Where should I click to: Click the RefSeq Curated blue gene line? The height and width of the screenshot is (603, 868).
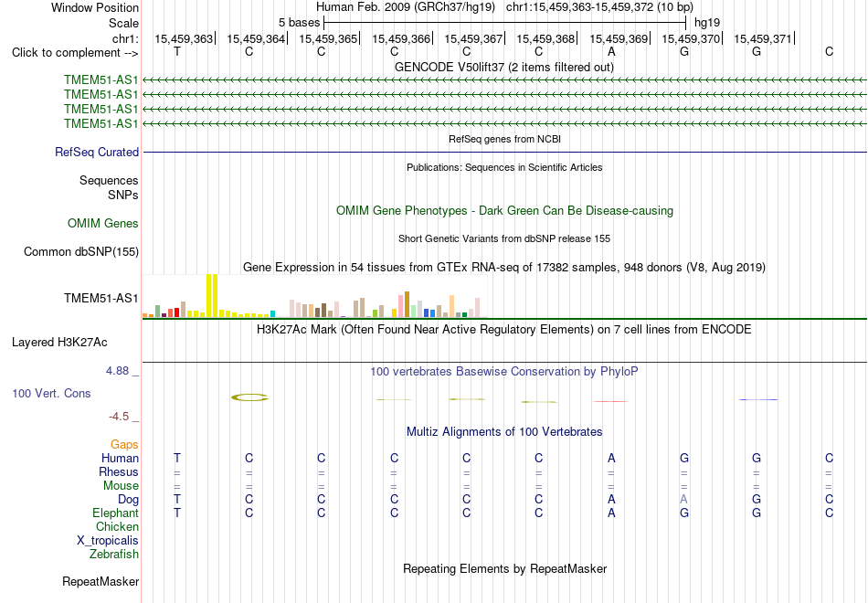(504, 153)
